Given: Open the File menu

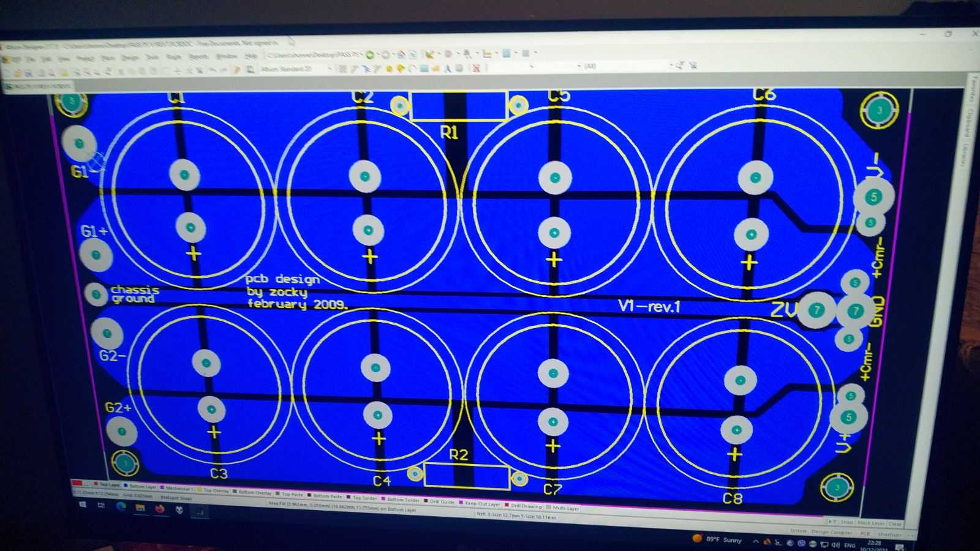Looking at the screenshot, I should pos(29,59).
